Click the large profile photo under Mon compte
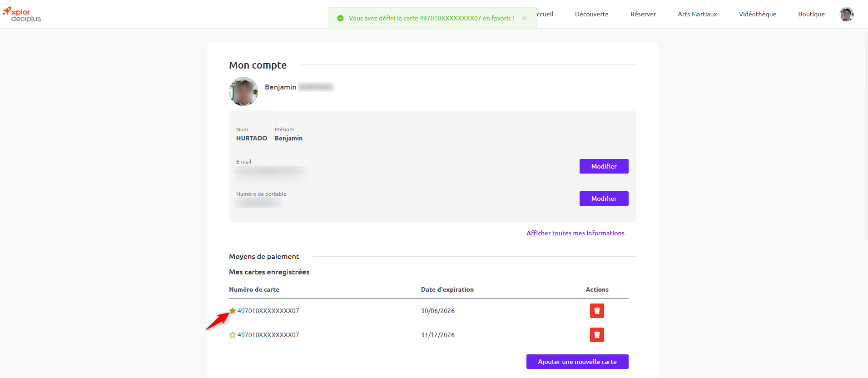Viewport: 868px width, 378px height. tap(243, 91)
